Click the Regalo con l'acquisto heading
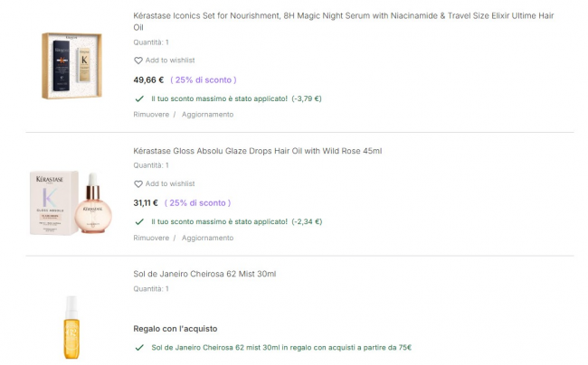Screen dimensions: 588x365 point(175,329)
